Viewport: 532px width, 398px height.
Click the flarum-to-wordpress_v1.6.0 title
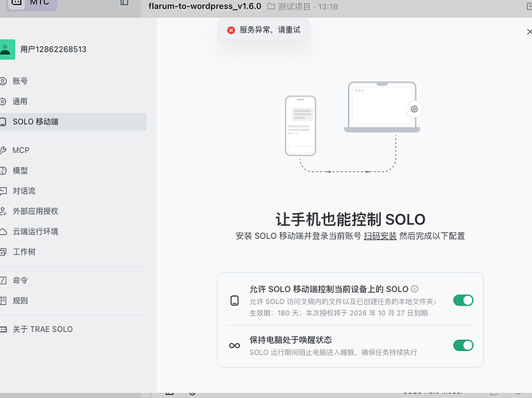[205, 6]
